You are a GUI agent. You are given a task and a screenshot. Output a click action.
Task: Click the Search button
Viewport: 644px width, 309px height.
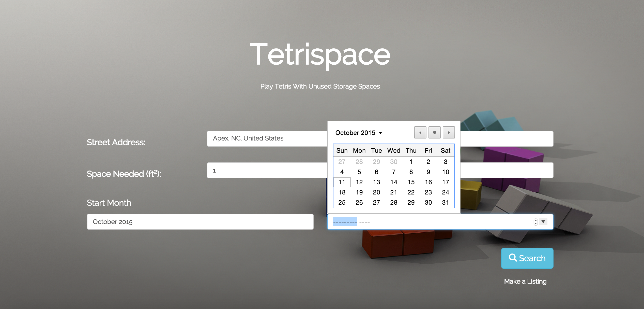(527, 258)
